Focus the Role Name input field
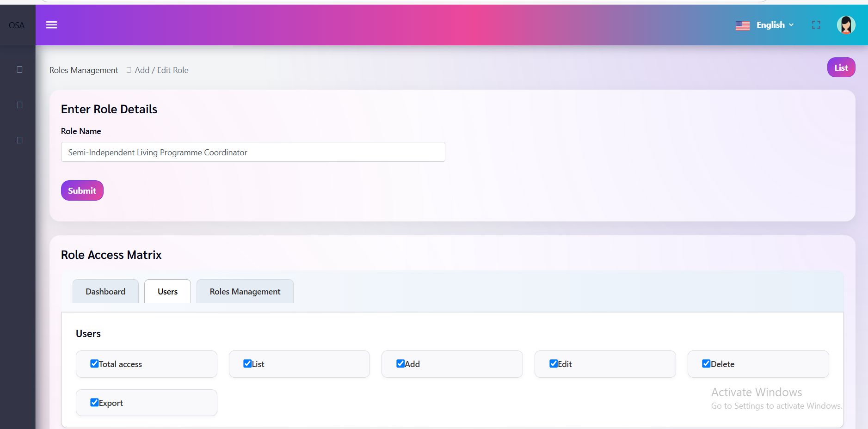The image size is (868, 429). point(253,152)
